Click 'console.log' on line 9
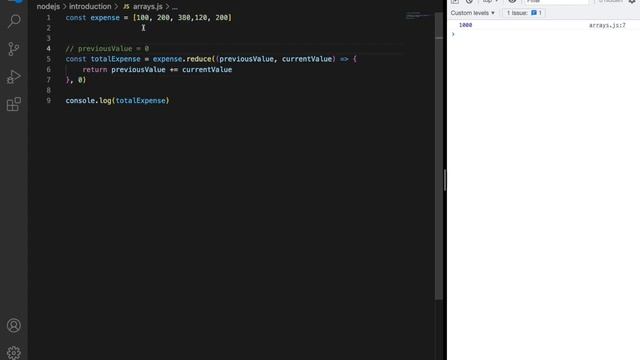The height and width of the screenshot is (360, 640). coord(89,100)
